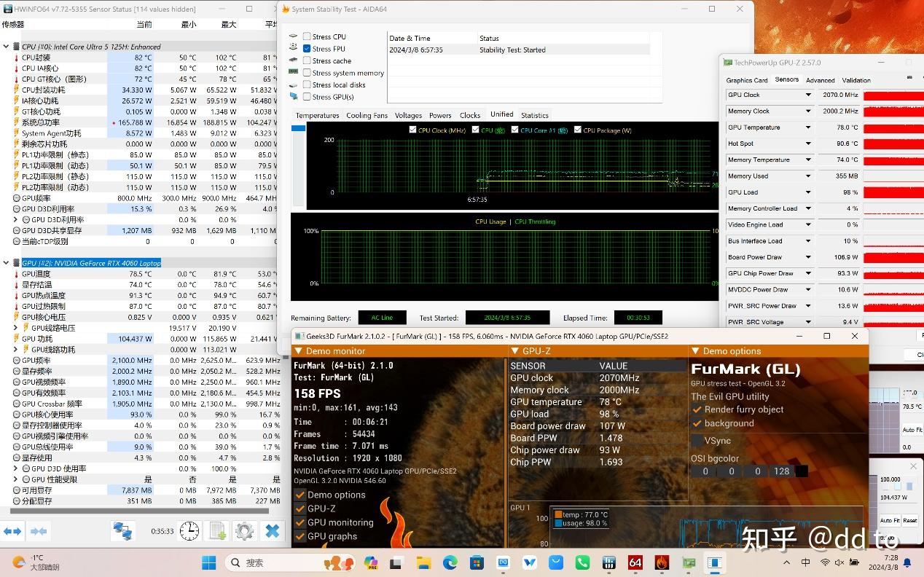The width and height of the screenshot is (924, 577).
Task: Click the HWiNFO clock reset icon
Action: [x=189, y=531]
